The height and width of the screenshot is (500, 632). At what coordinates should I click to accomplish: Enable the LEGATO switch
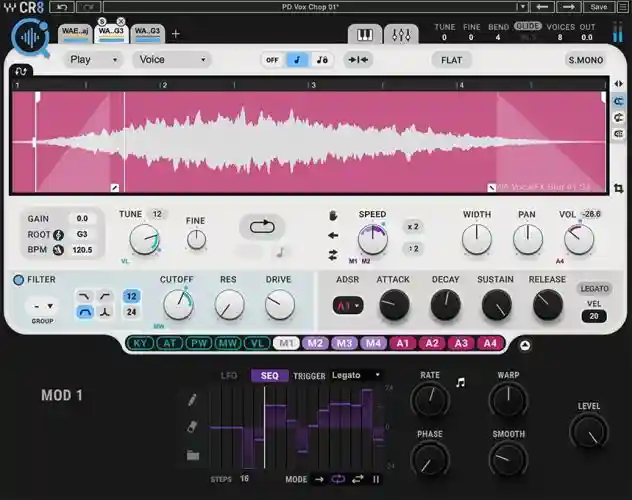pyautogui.click(x=594, y=288)
